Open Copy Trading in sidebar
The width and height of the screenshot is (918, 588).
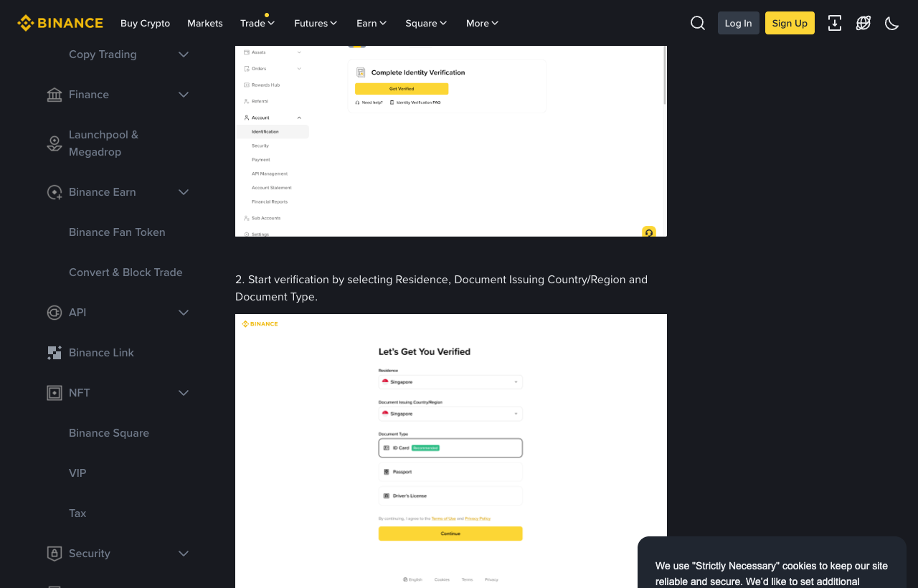point(103,54)
